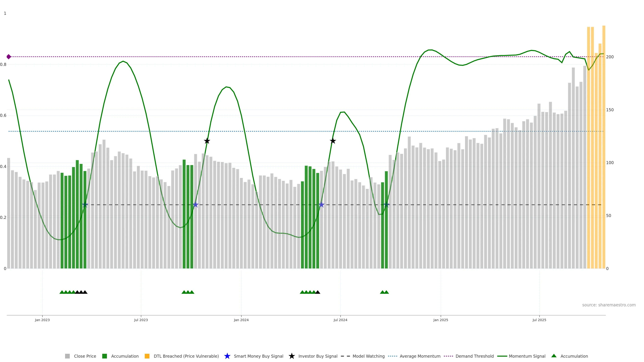
Task: Click the Jul 2023 x-axis label
Action: coord(141,320)
